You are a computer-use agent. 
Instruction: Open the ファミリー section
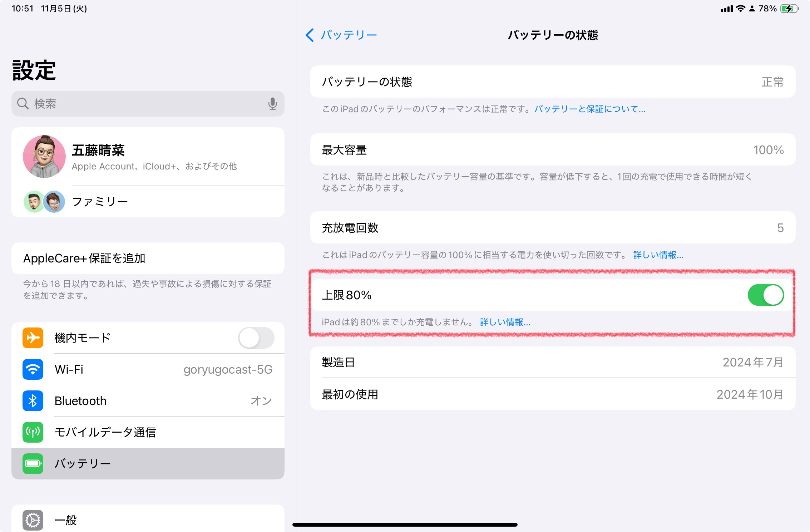tap(100, 201)
